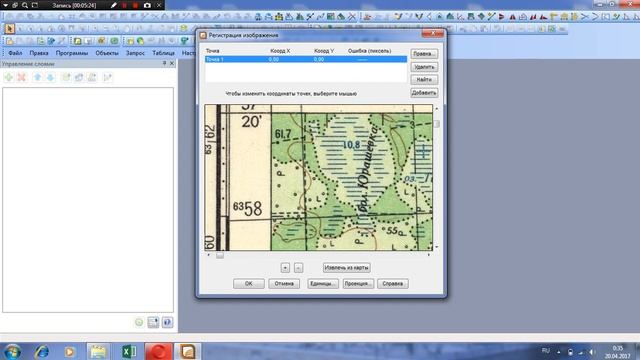Click the Найти button
Viewport: 640px width, 360px height.
[424, 80]
